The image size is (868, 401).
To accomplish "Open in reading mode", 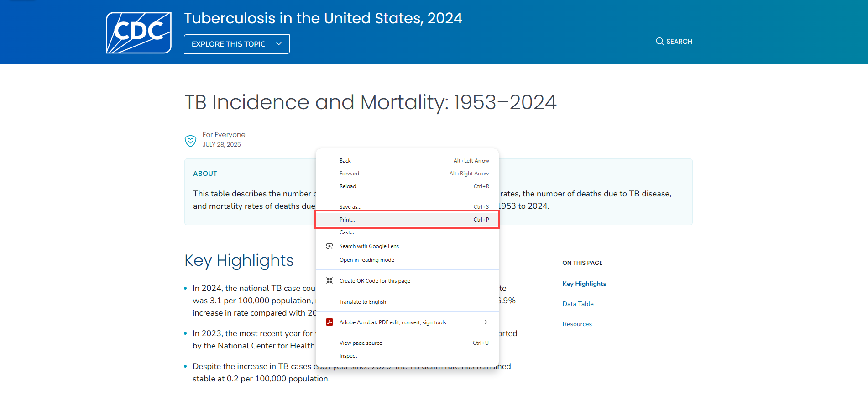I will (x=366, y=260).
